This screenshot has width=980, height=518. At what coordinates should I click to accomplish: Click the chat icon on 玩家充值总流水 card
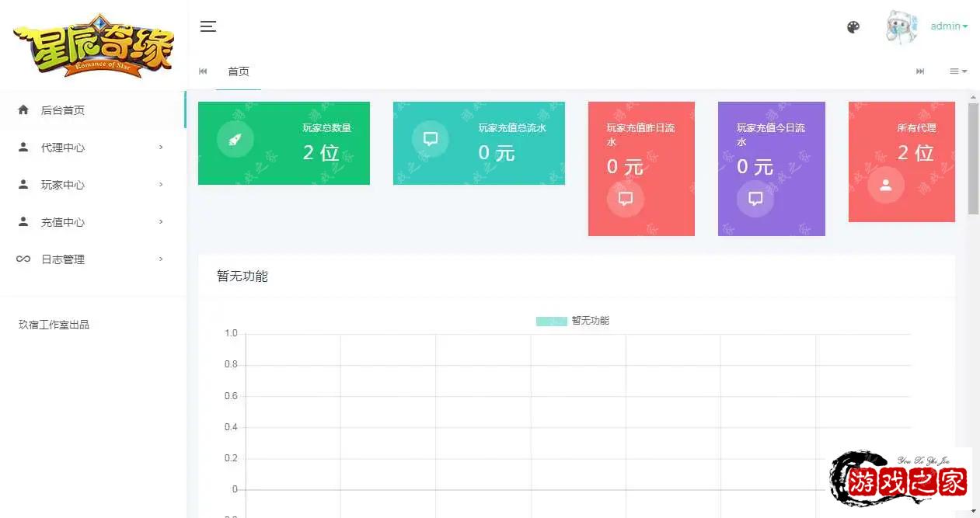click(x=430, y=140)
